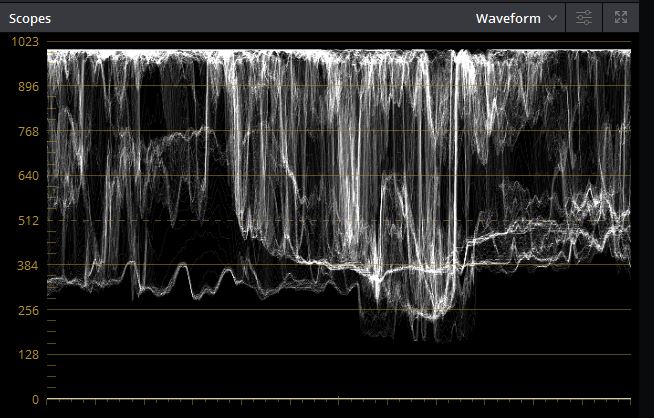
Task: Click the 0 baseline scale label
Action: [34, 400]
